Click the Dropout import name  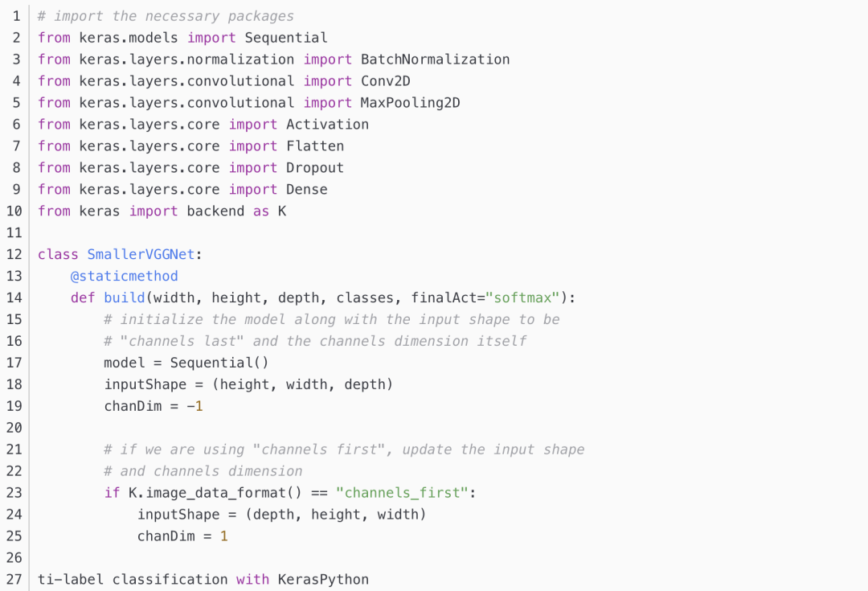tap(315, 168)
